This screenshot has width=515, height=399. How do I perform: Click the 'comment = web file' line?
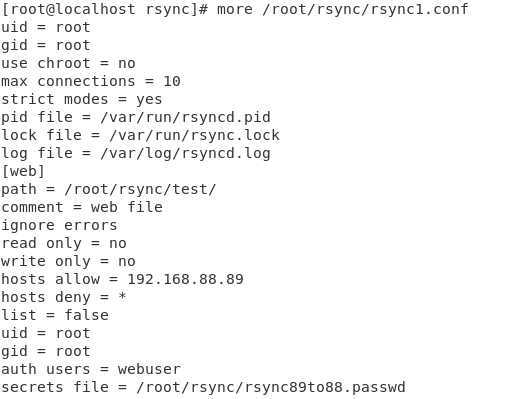82,207
